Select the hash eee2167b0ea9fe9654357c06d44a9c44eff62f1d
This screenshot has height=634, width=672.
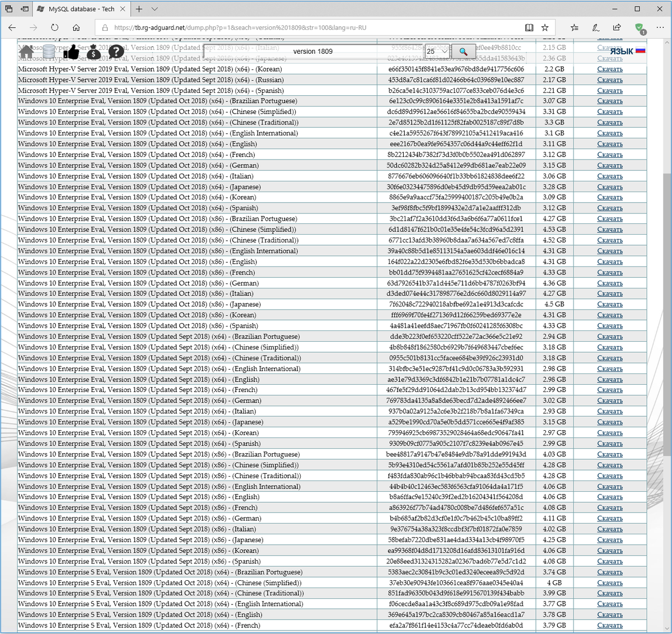(456, 144)
